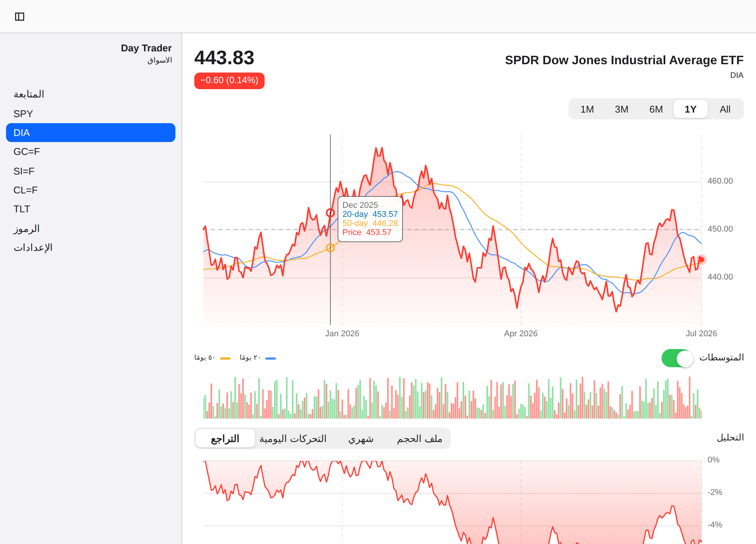
Task: Open GC=F gold futures symbol
Action: (x=91, y=152)
